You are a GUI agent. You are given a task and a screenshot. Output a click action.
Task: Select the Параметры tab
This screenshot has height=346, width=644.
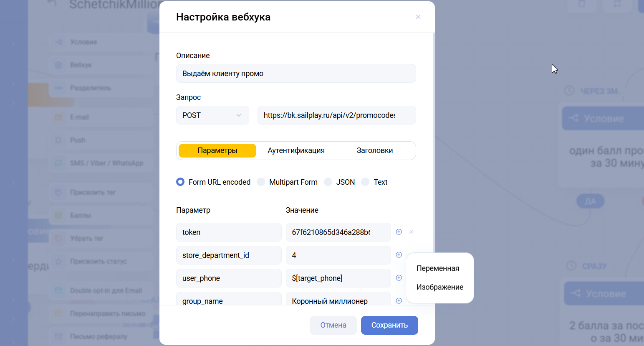click(x=217, y=150)
